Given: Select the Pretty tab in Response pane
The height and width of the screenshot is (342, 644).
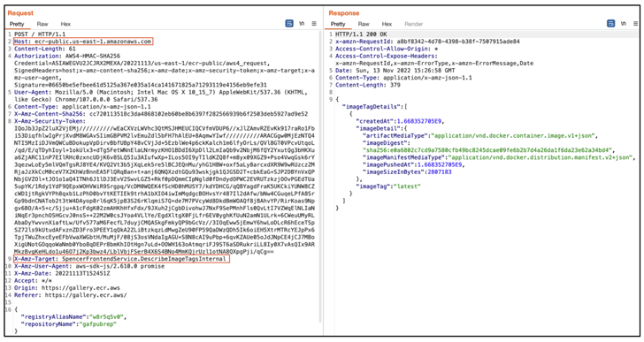Looking at the screenshot, I should [x=338, y=24].
